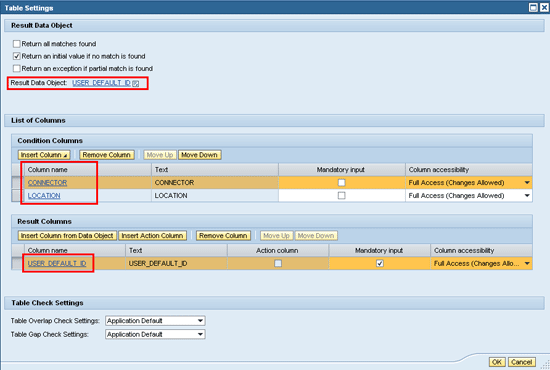
Task: Uncheck Return an initial value if no match
Action: coord(16,56)
